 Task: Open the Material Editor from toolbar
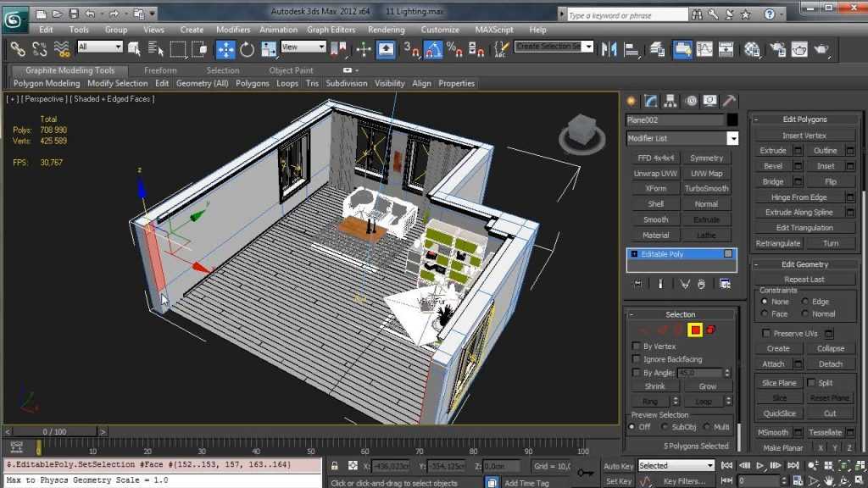pos(751,49)
